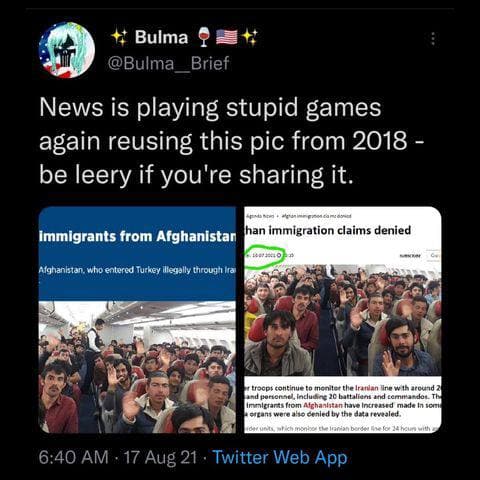Click the sparkles emoji after the flag

[250, 37]
